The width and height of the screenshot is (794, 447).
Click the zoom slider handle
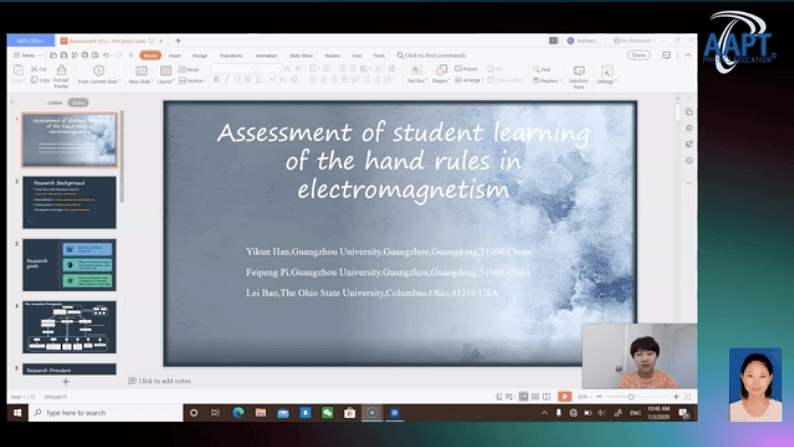[x=631, y=396]
